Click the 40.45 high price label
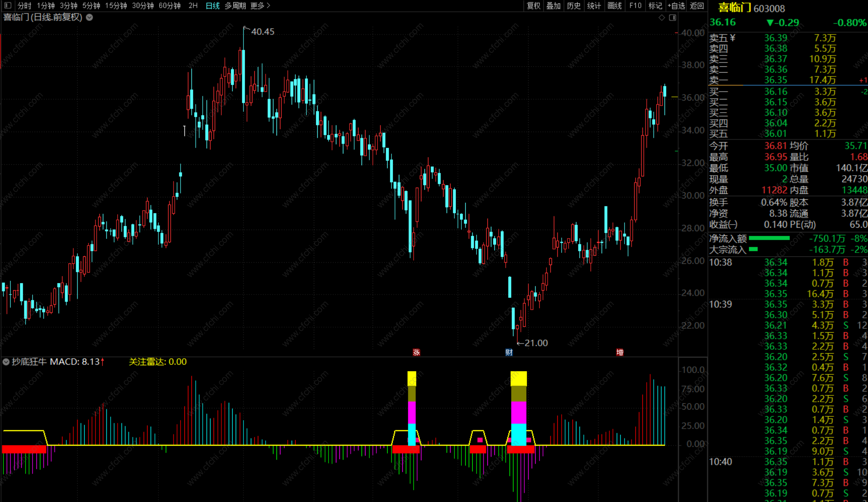 point(263,32)
